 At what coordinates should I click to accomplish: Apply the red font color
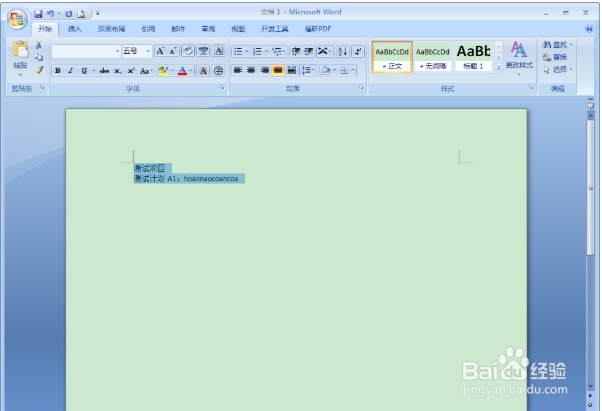tap(182, 71)
